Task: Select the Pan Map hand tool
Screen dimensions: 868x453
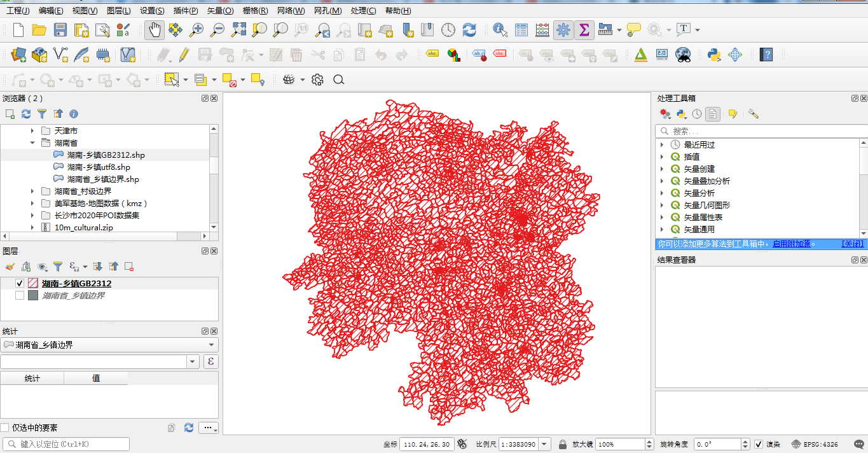Action: 154,30
